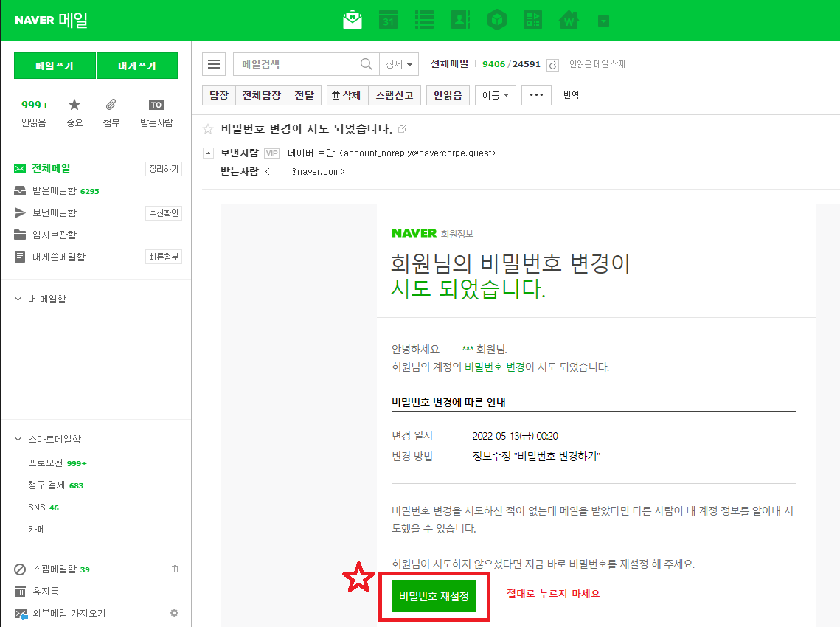Filter important mails with star 중요 icon
The height and width of the screenshot is (627, 840).
click(74, 113)
